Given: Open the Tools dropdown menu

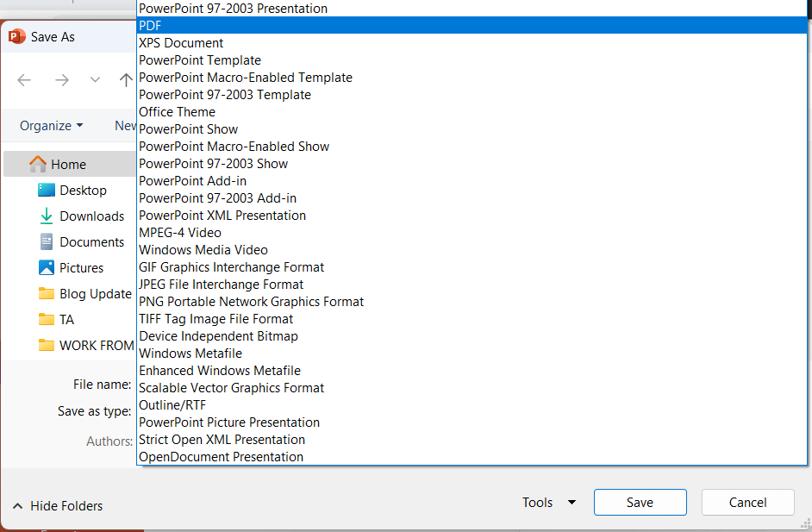Looking at the screenshot, I should click(x=549, y=503).
